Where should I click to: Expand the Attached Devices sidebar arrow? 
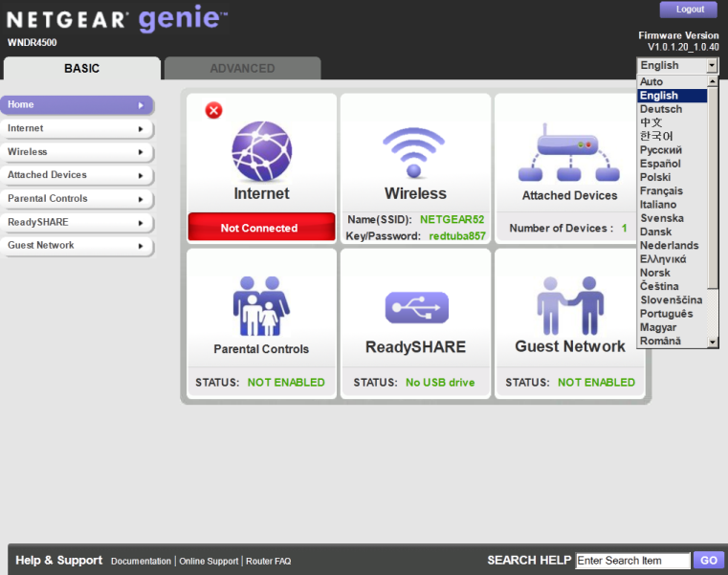pos(141,176)
